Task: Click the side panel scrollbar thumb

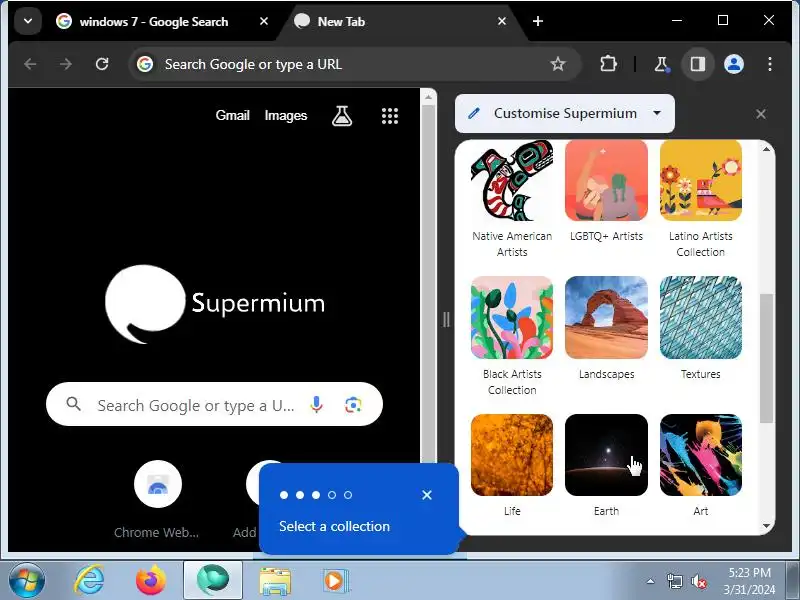Action: (766, 358)
